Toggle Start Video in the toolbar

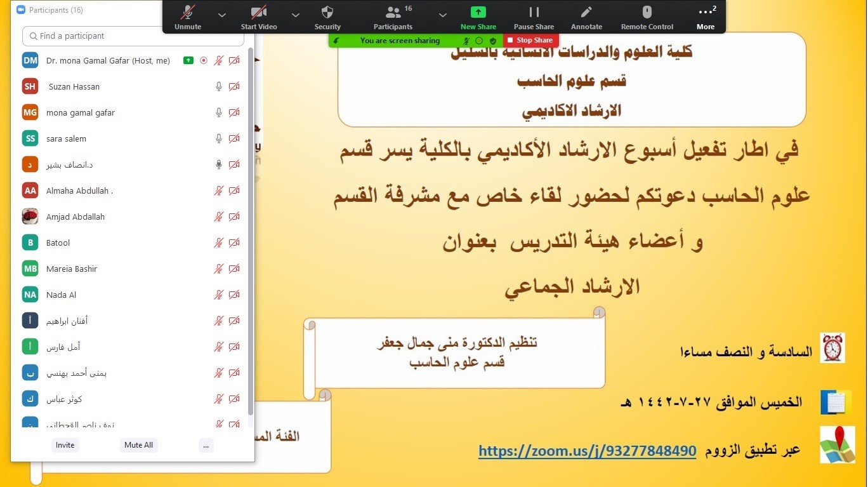click(x=259, y=13)
